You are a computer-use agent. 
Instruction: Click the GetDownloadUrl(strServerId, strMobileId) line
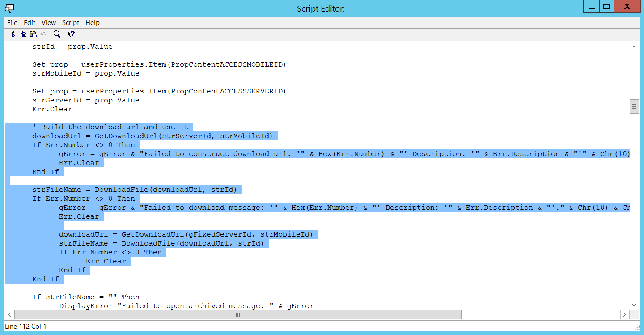click(x=153, y=136)
